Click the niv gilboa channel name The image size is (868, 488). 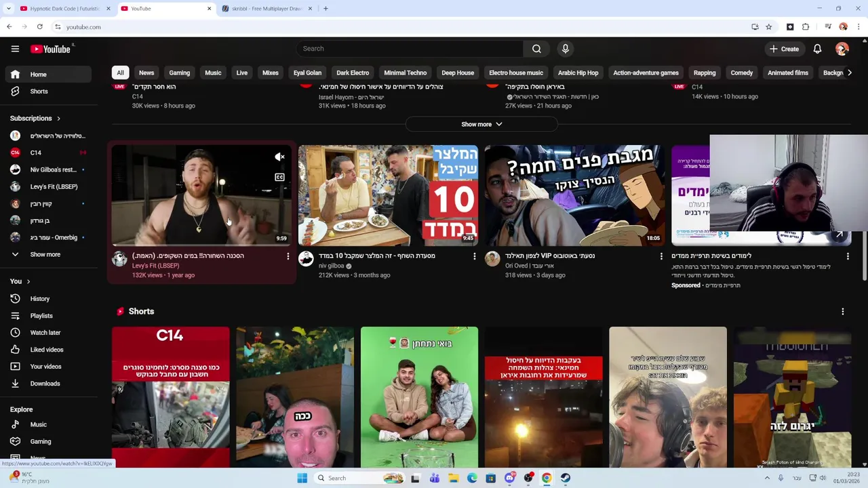pos(332,266)
